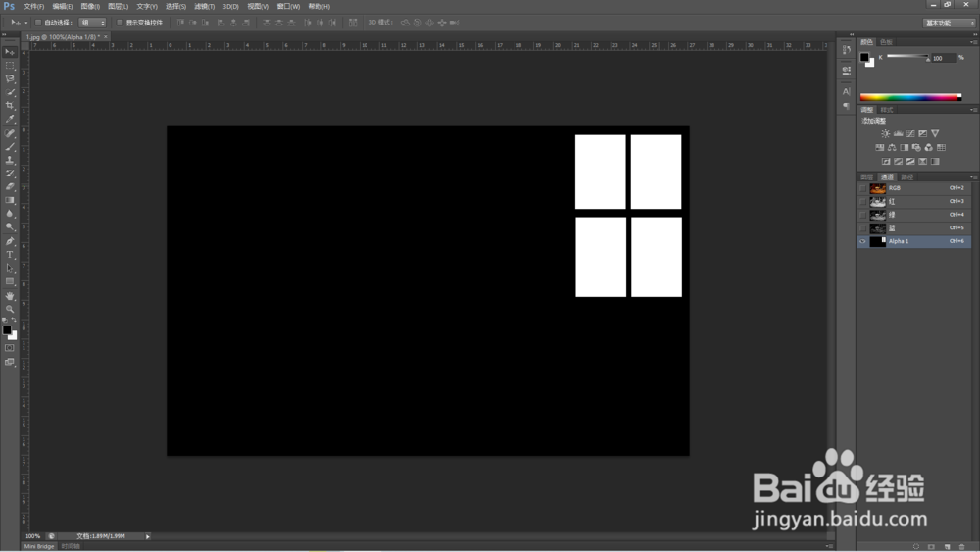This screenshot has height=552, width=980.
Task: Open the File menu
Action: (x=33, y=6)
